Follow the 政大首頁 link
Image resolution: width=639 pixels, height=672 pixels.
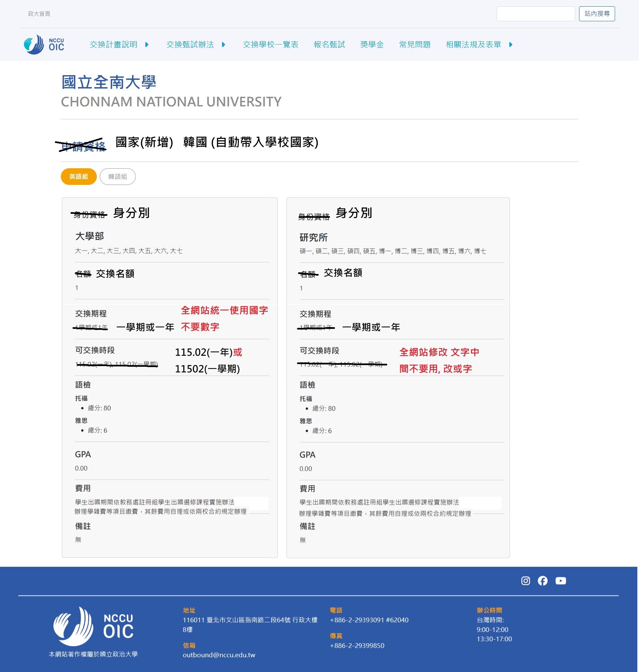(39, 14)
